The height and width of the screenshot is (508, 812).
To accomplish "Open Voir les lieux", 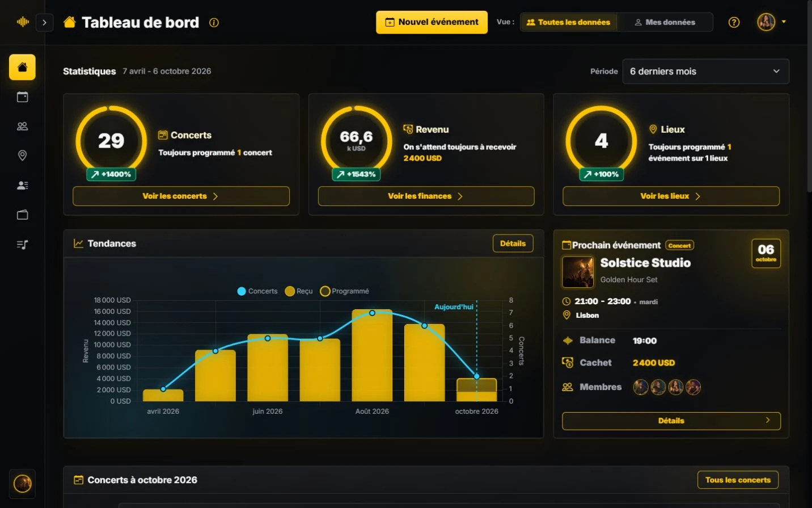I will tap(671, 196).
